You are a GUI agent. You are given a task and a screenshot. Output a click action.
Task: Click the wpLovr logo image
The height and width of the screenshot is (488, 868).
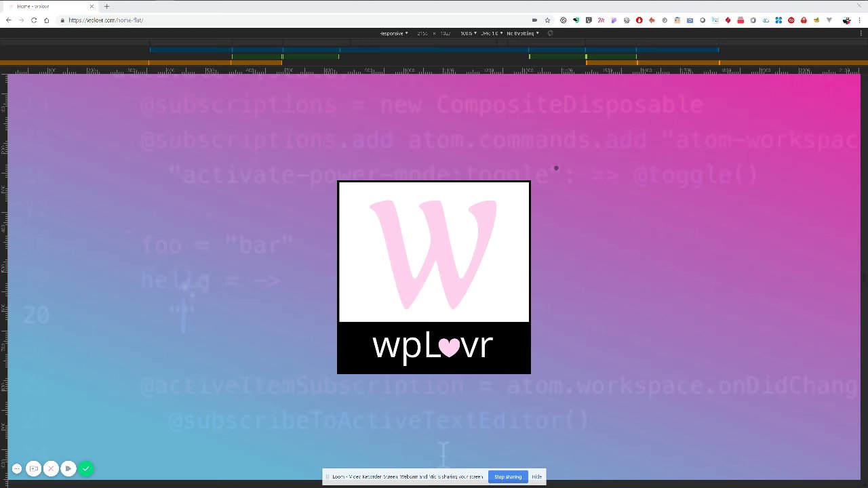[434, 277]
